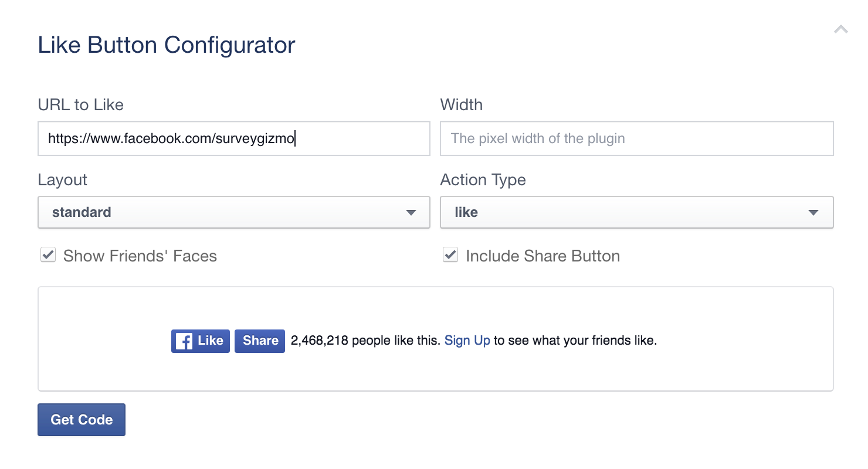This screenshot has width=868, height=469.
Task: Expand the Action Type dropdown
Action: pos(636,212)
